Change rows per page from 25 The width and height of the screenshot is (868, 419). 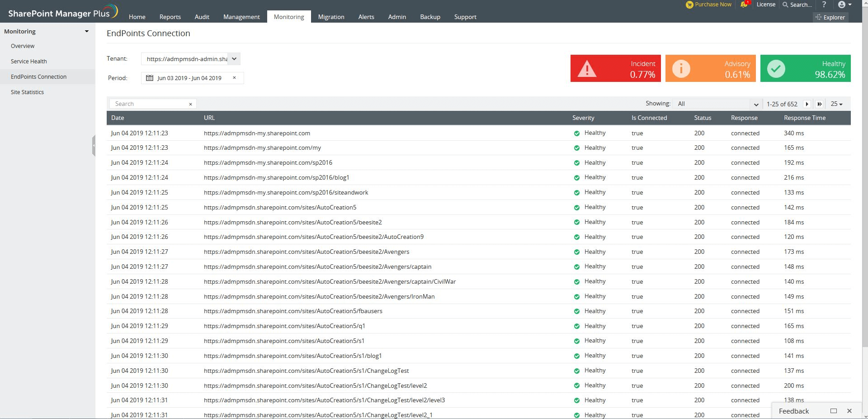pyautogui.click(x=836, y=104)
